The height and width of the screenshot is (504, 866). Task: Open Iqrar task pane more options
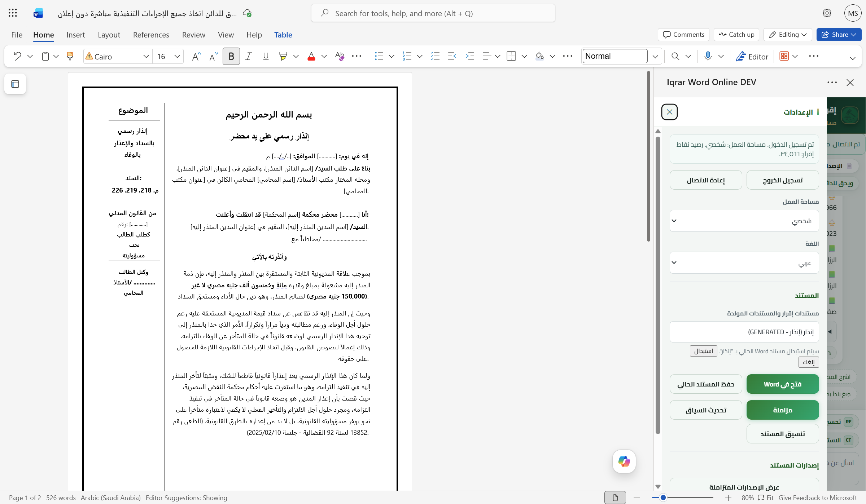coord(832,83)
